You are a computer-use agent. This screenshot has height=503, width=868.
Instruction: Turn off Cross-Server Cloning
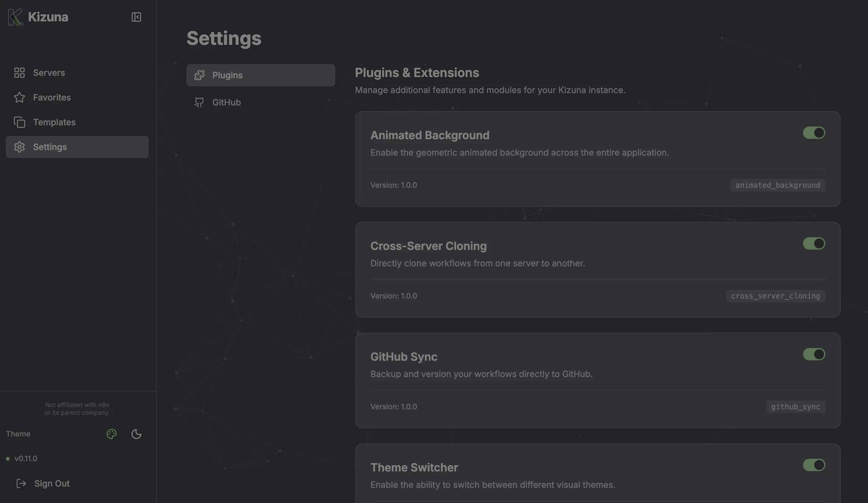click(814, 243)
